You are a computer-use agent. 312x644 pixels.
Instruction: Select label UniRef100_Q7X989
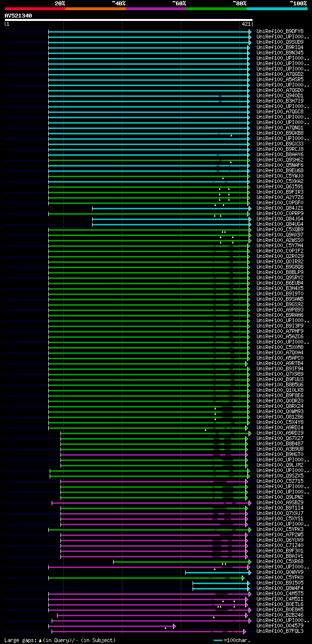point(280,374)
